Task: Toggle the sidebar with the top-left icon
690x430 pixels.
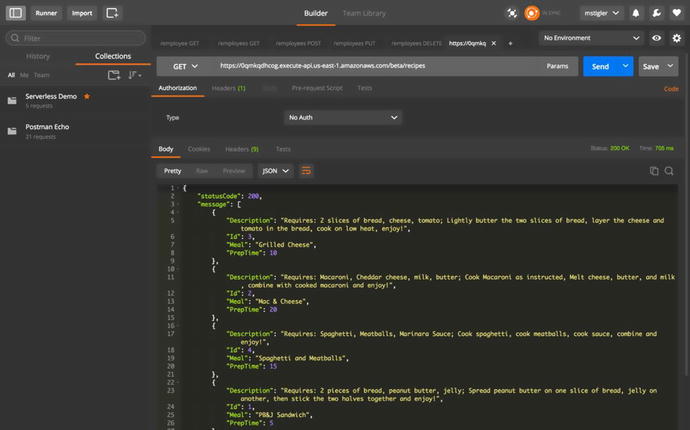Action: 14,13
